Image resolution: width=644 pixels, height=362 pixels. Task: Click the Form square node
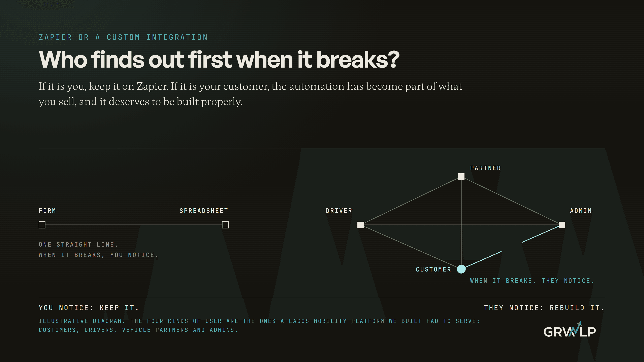coord(42,225)
